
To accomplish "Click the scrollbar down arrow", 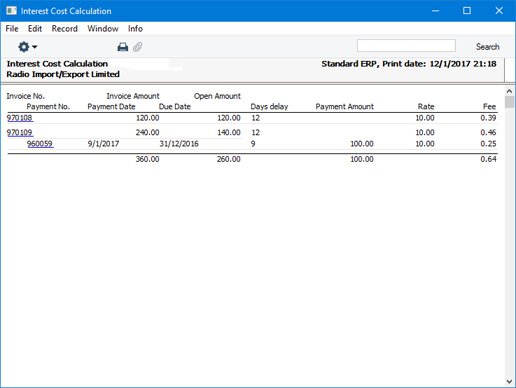I will pos(509,381).
